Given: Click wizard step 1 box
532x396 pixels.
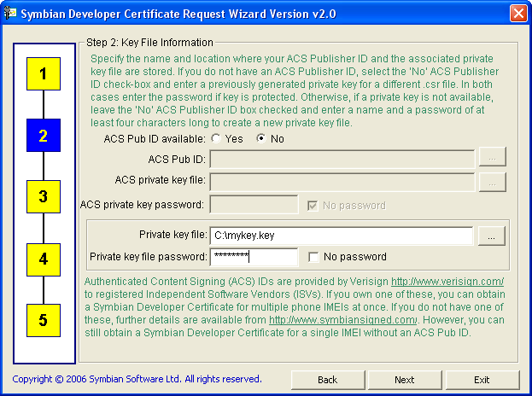Looking at the screenshot, I should (44, 74).
